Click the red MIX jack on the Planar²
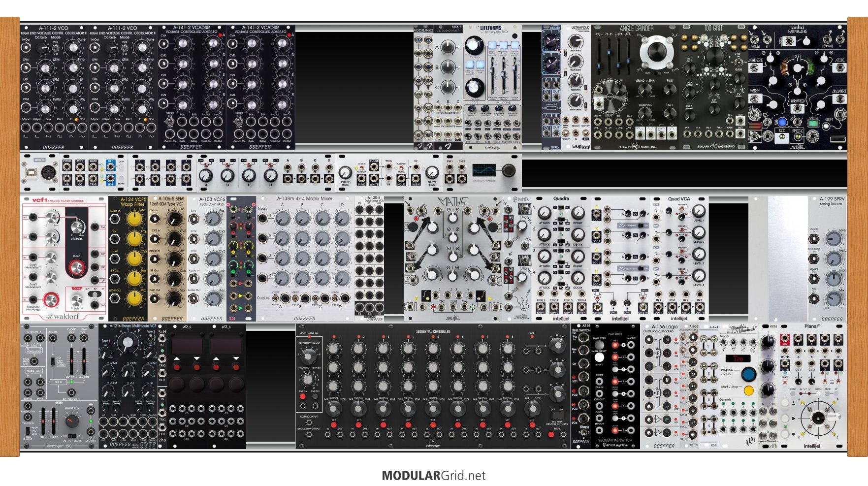This screenshot has height=486, width=868. [785, 338]
